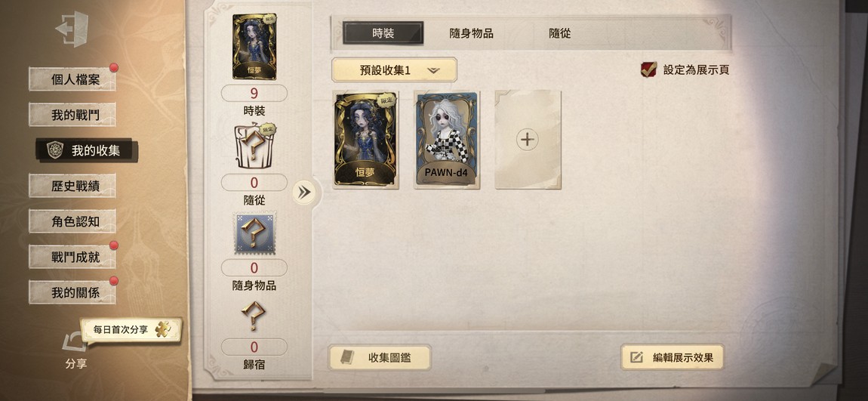This screenshot has width=868, height=401.
Task: Select the 時裝 tab
Action: [383, 33]
